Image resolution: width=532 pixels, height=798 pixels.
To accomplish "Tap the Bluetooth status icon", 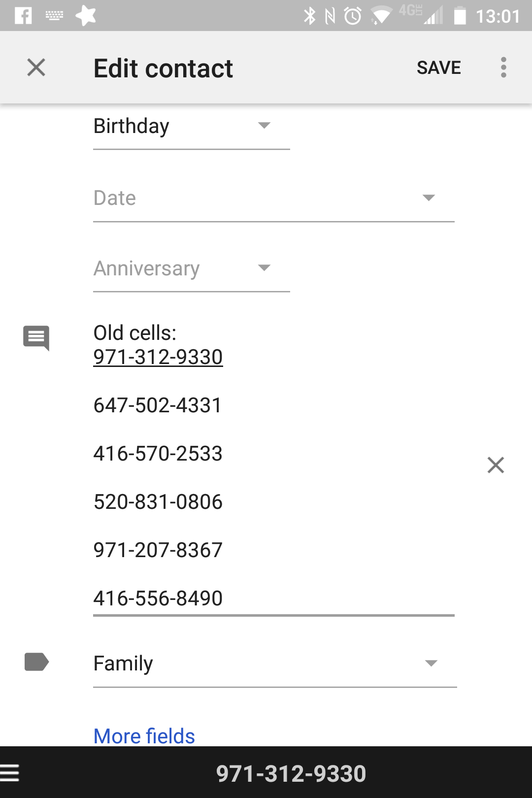I will click(309, 16).
